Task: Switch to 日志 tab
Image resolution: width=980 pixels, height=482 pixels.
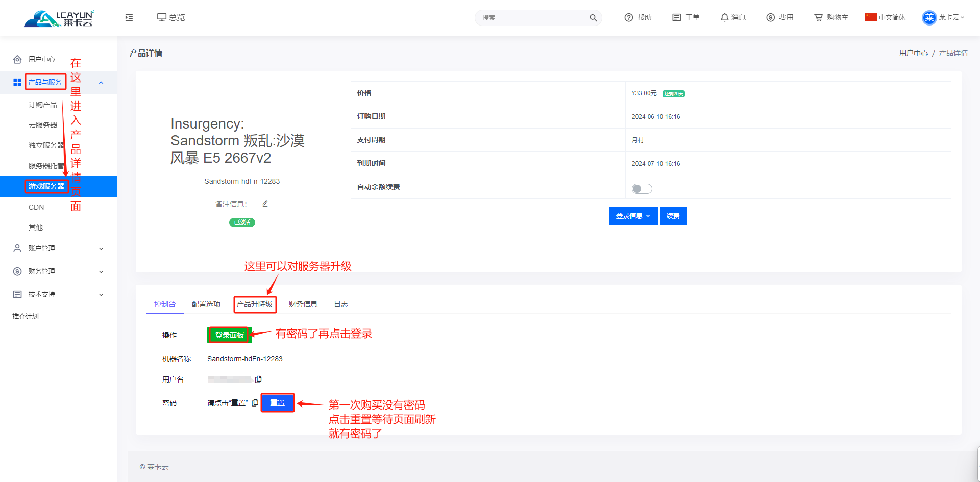Action: click(341, 304)
